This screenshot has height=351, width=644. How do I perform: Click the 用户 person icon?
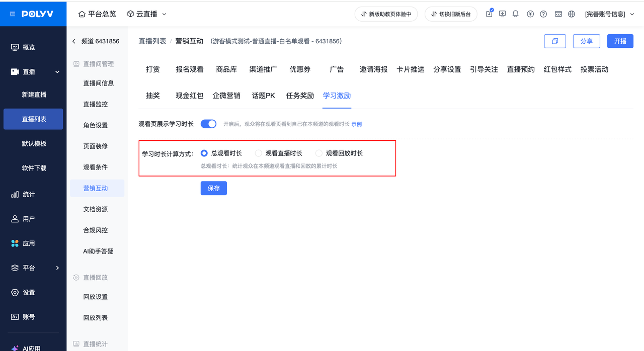(x=15, y=219)
